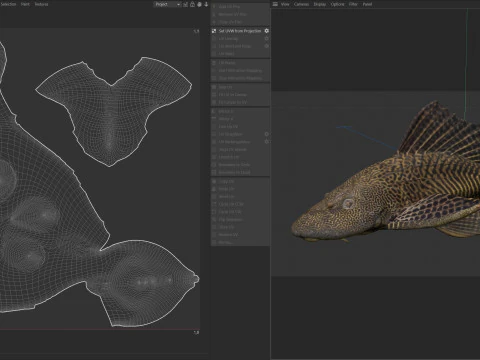Screen dimensions: 480x360
Task: Choose Remove UV Pins command
Action: (x=240, y=14)
